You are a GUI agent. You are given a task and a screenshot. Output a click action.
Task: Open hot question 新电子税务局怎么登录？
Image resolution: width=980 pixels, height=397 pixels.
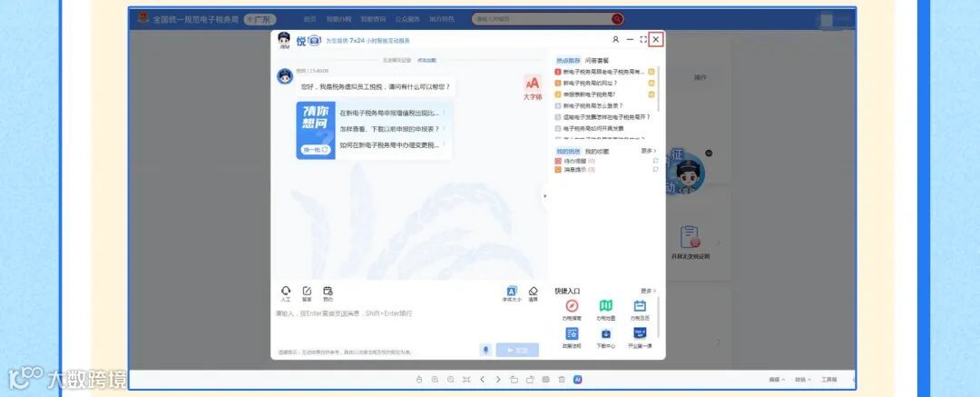pyautogui.click(x=593, y=105)
